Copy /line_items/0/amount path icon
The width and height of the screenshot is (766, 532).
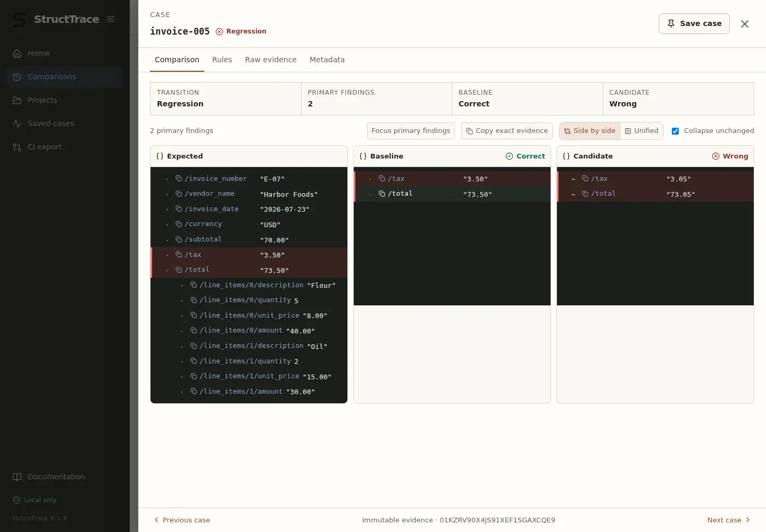(x=194, y=330)
